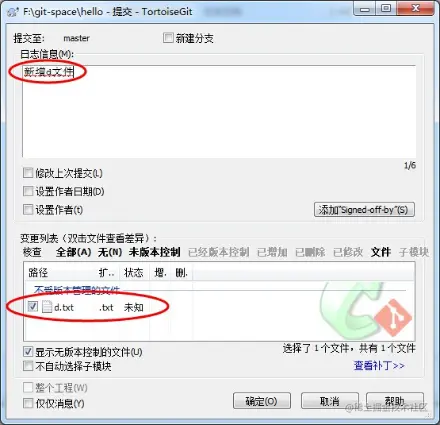Tick the 设置作者(t) checkbox

(28, 210)
